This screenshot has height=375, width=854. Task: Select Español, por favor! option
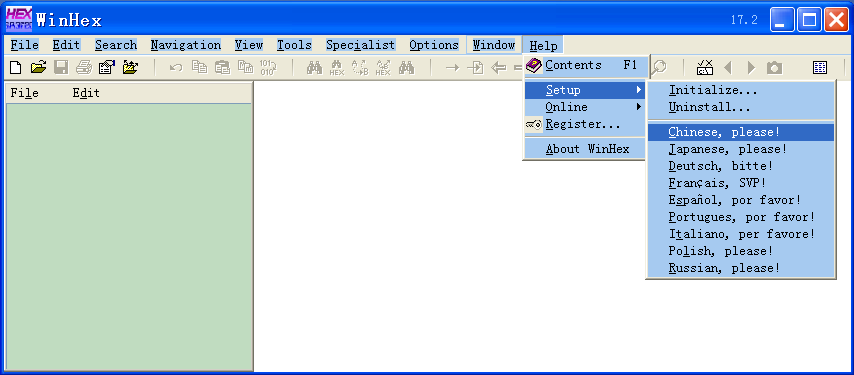(741, 200)
